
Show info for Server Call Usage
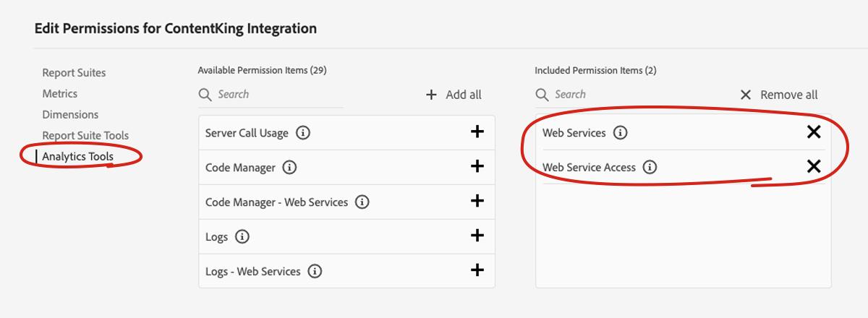coord(303,133)
